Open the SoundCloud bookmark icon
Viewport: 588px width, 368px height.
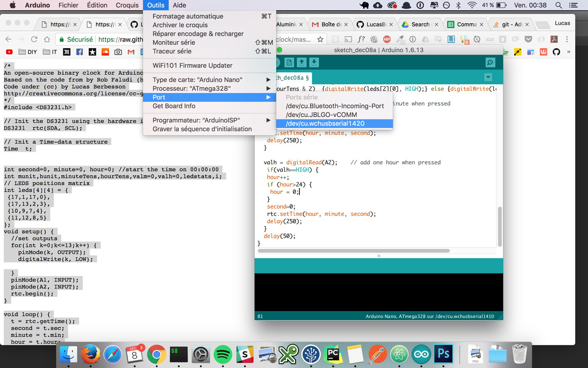pos(105,52)
